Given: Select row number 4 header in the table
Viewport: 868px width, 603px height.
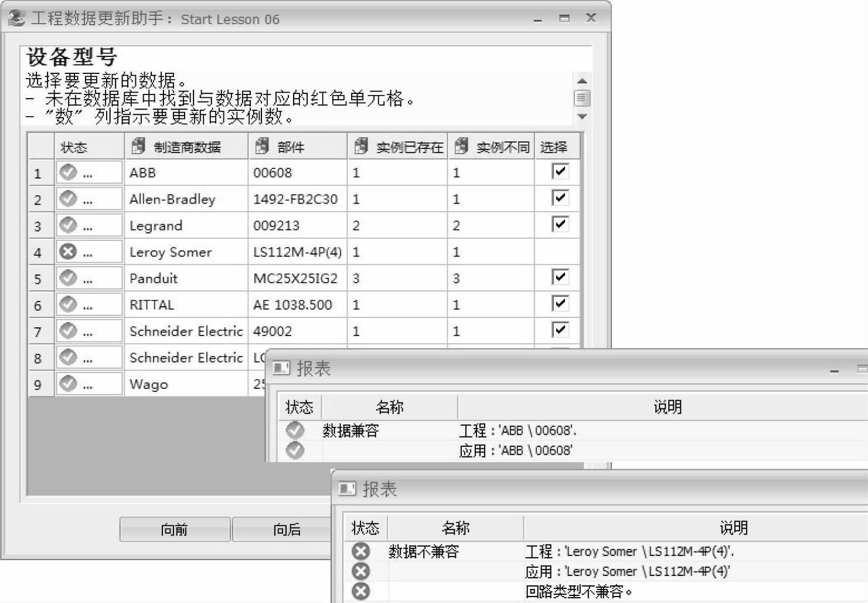Looking at the screenshot, I should click(41, 252).
